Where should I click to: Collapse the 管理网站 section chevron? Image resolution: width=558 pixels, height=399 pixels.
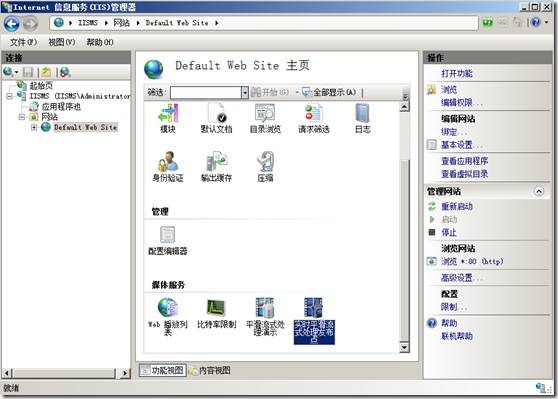(x=539, y=191)
